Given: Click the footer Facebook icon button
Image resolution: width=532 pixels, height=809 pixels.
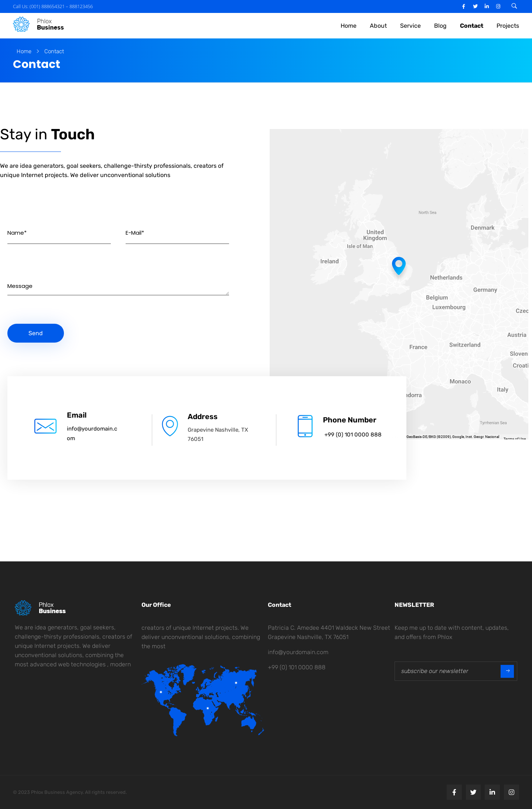Looking at the screenshot, I should [x=454, y=792].
